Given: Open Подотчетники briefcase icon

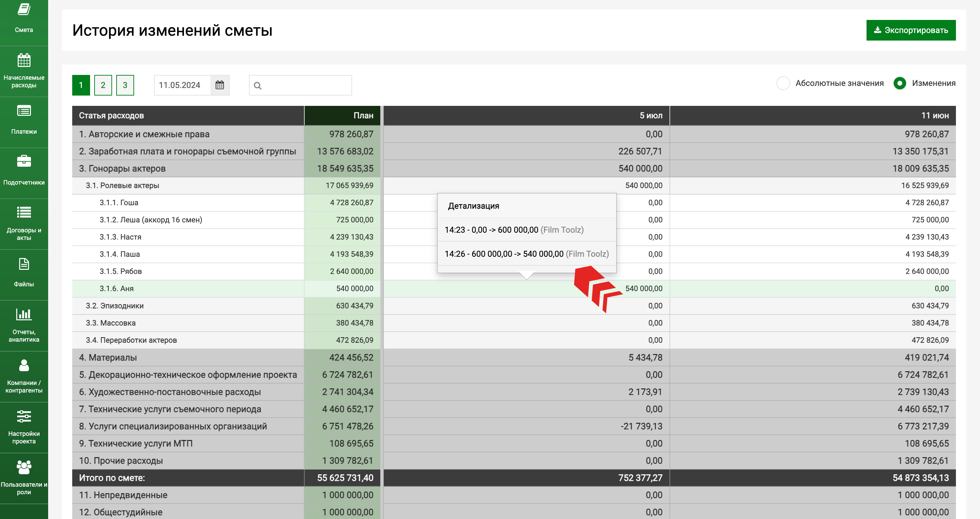Looking at the screenshot, I should tap(24, 161).
